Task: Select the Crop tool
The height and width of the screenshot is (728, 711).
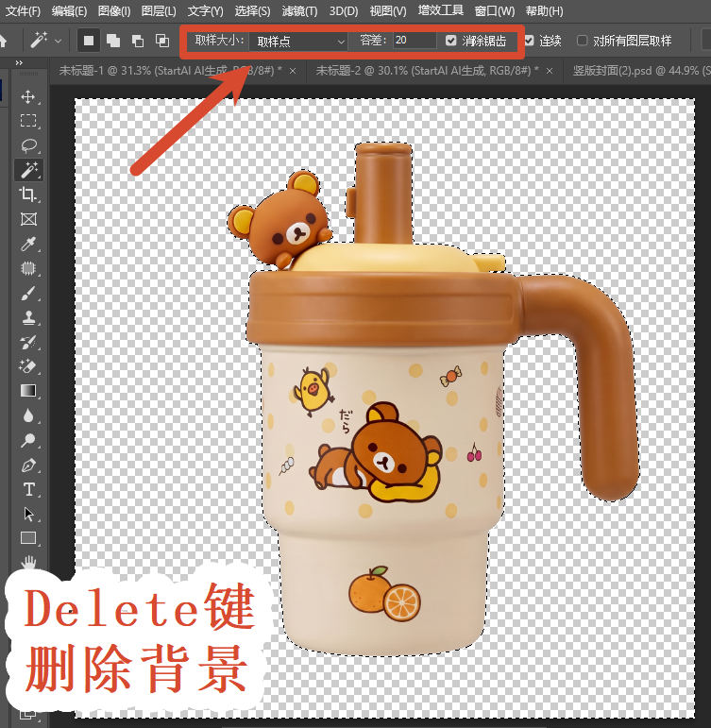Action: tap(28, 195)
